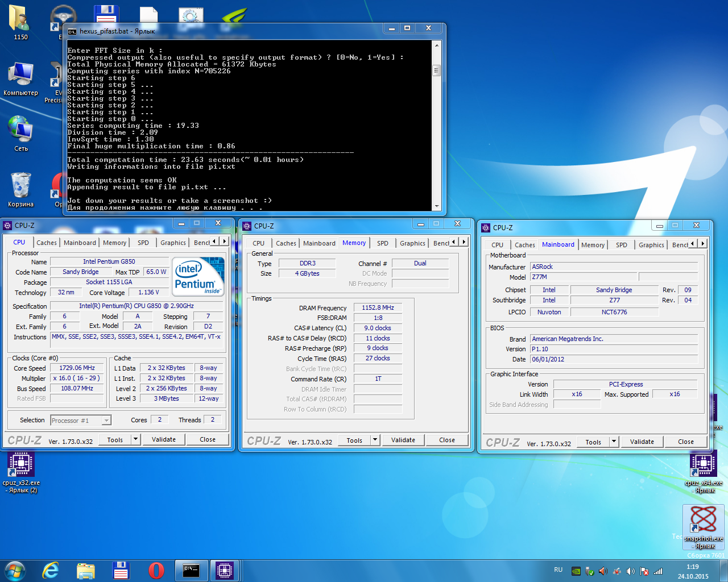Viewport: 728px width, 582px height.
Task: Open cpuz_x32.exe shortcut on desktop
Action: [x=21, y=472]
